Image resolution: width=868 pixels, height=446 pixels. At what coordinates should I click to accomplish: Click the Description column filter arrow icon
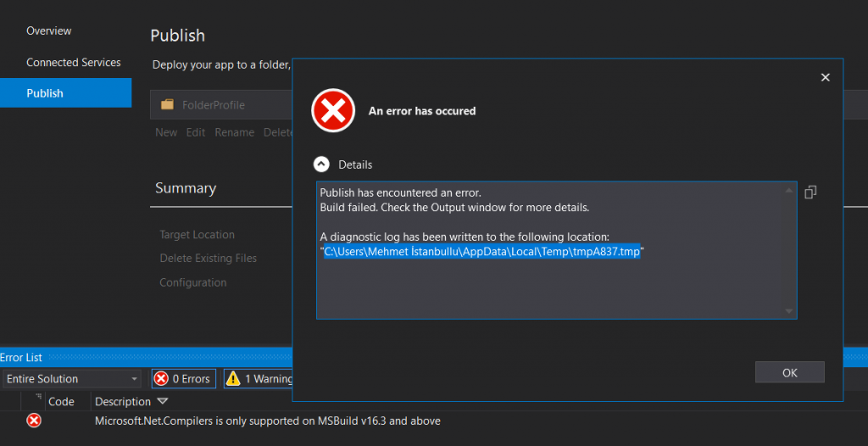click(x=164, y=402)
